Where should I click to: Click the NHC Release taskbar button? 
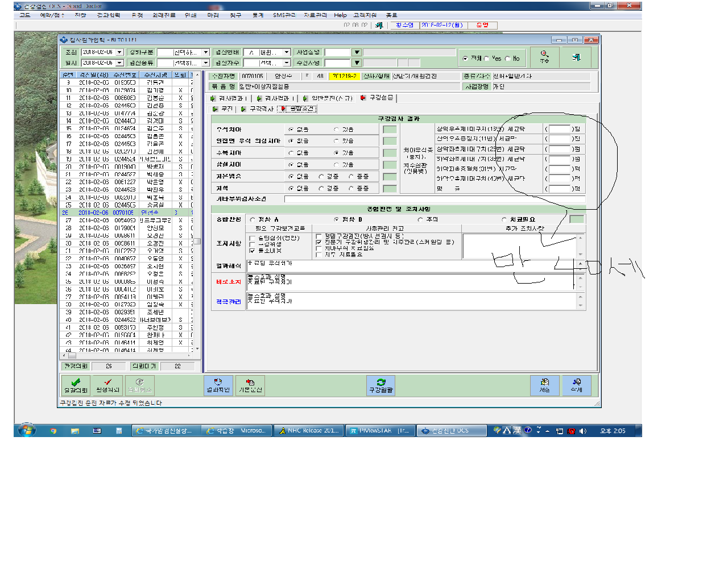click(x=309, y=431)
